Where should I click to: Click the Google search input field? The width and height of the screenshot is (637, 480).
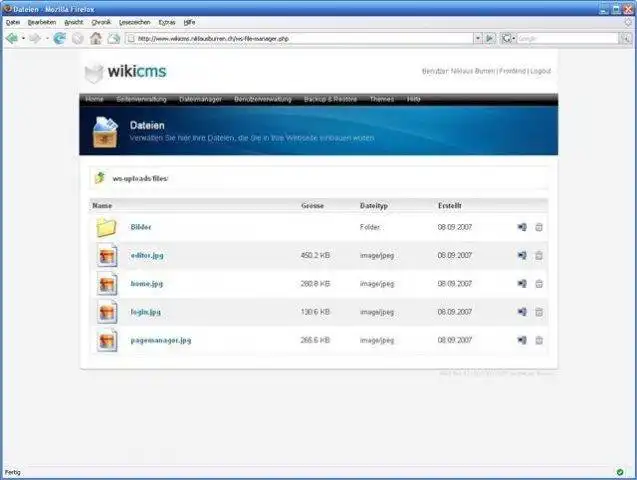click(568, 39)
